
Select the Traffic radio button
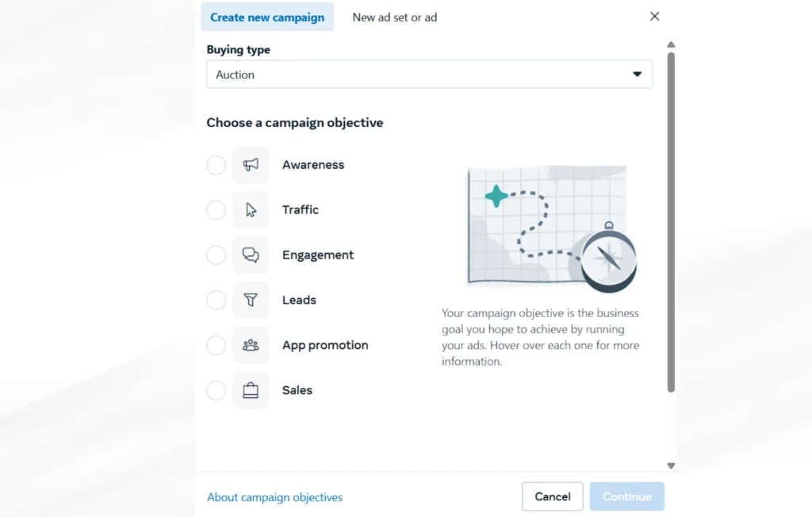216,210
